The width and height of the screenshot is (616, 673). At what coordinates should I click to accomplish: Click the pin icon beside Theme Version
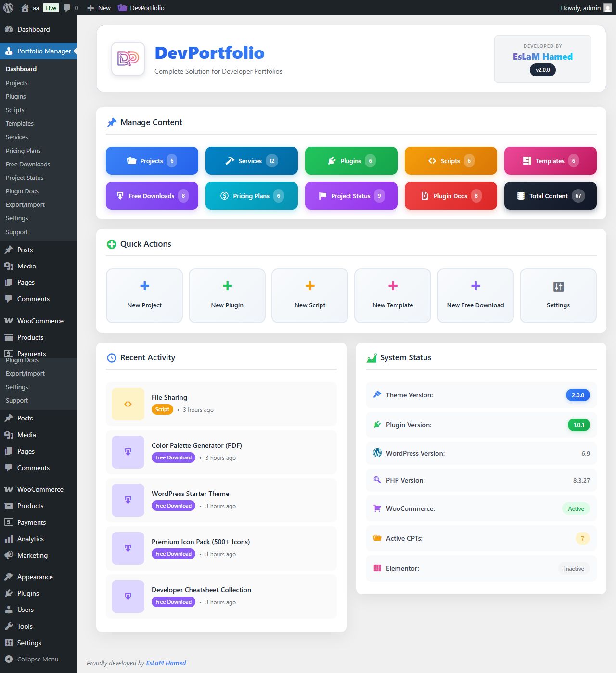click(x=377, y=394)
